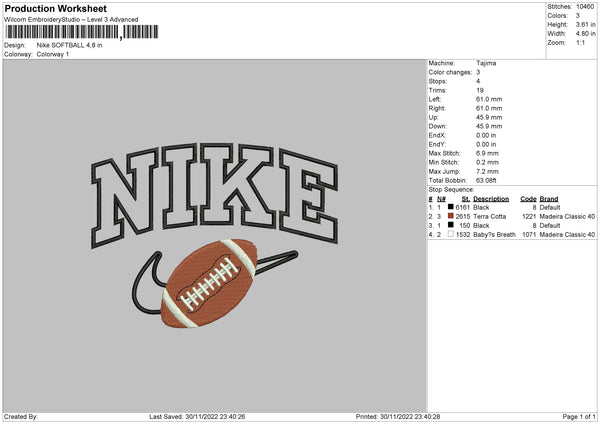This screenshot has height=424, width=600.
Task: Click the EndY value 0.00 in
Action: tap(486, 144)
